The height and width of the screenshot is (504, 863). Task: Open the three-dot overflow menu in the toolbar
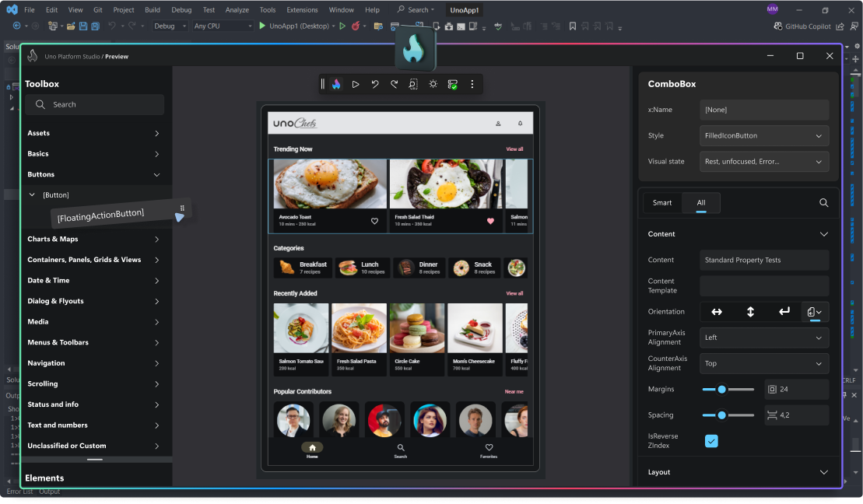[472, 84]
